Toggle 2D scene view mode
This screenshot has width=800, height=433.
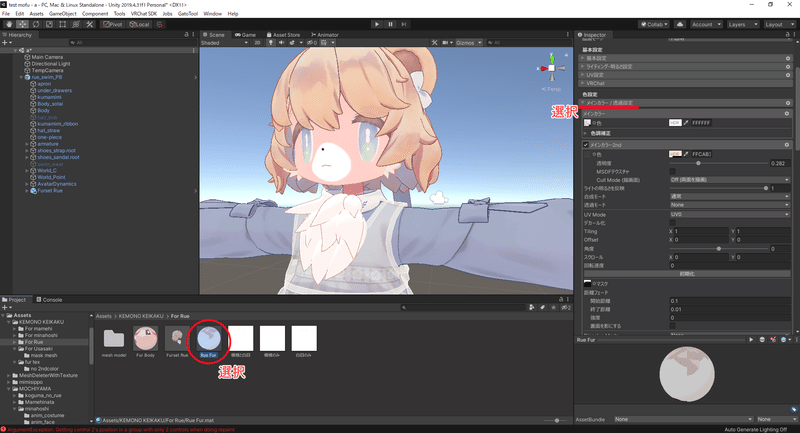tap(257, 43)
